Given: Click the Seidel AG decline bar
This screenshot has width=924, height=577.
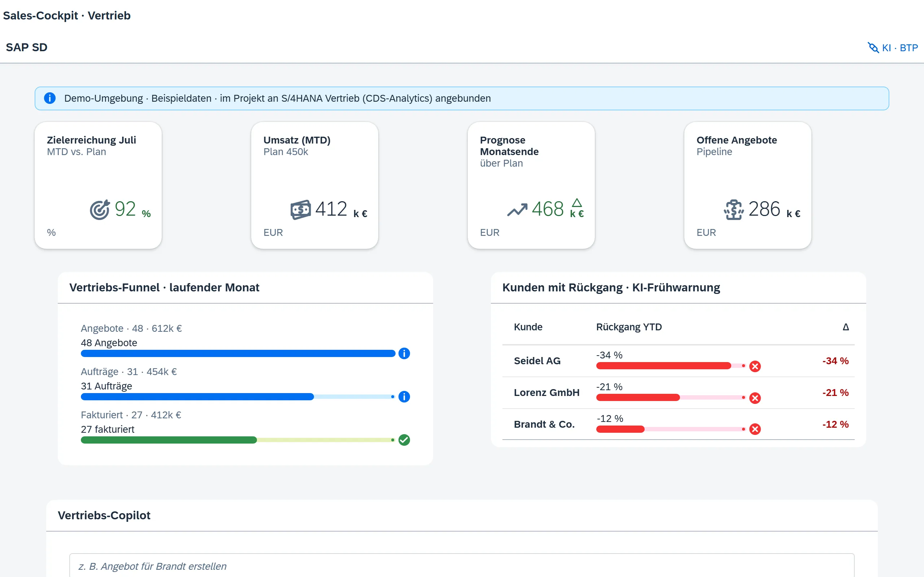Looking at the screenshot, I should pos(671,366).
